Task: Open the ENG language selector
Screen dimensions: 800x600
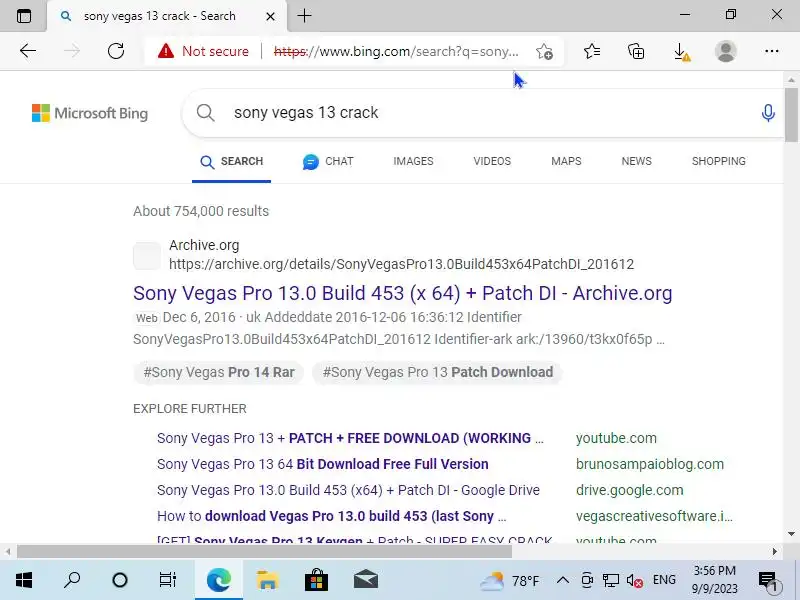Action: pyautogui.click(x=664, y=580)
